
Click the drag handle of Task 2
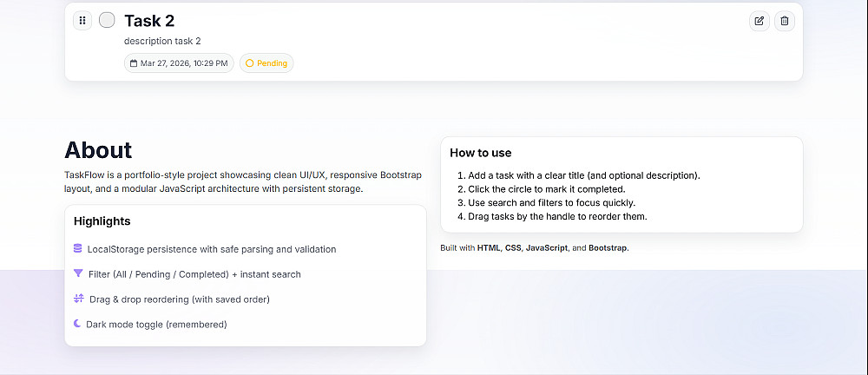pyautogui.click(x=82, y=21)
